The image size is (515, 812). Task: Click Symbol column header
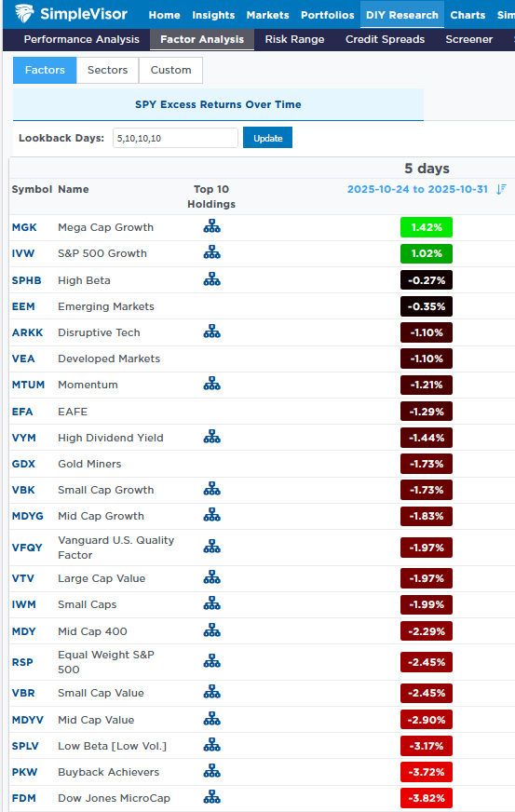[32, 189]
